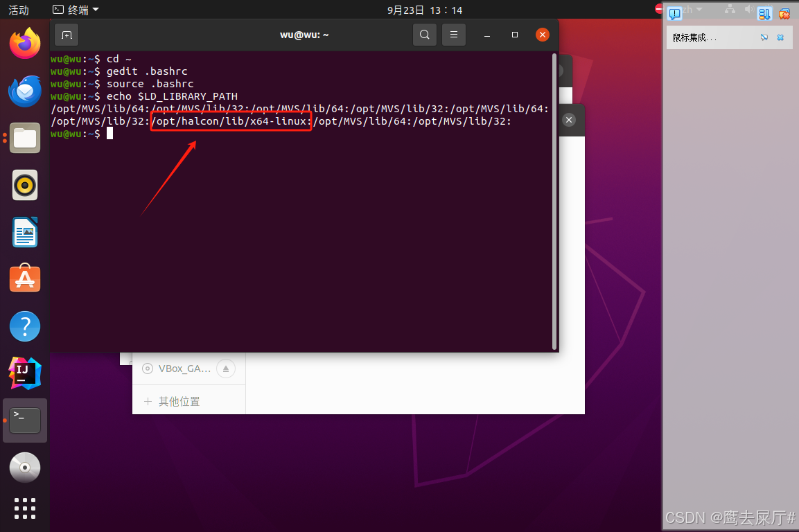Open LibreOffice from the dock
The height and width of the screenshot is (532, 799).
click(x=25, y=232)
